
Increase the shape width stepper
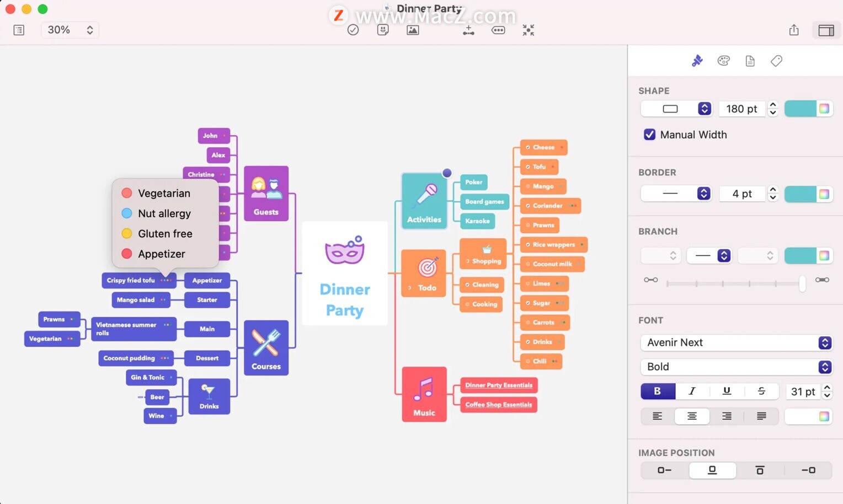(773, 105)
